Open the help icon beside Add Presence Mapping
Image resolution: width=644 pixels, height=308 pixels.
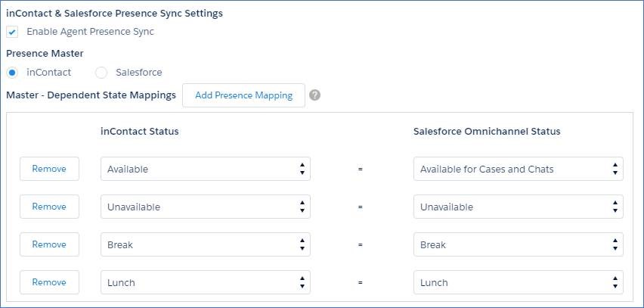point(314,95)
